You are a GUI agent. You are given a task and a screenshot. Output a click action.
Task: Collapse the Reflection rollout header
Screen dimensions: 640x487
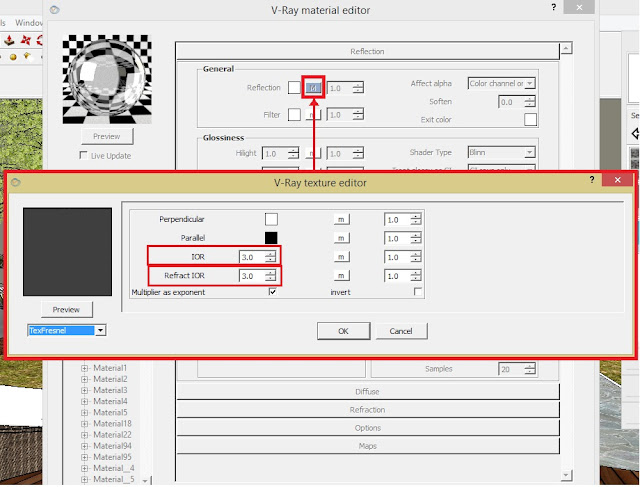(367, 51)
